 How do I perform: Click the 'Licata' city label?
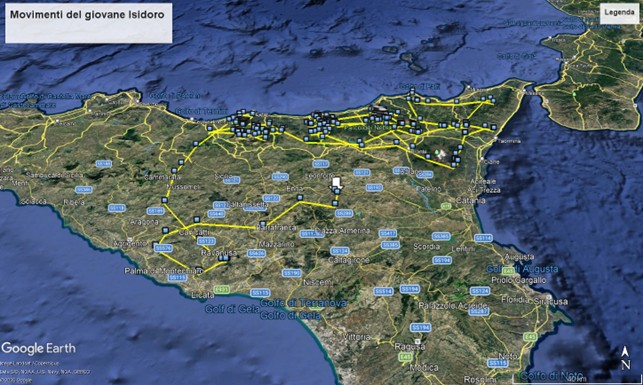(x=203, y=295)
